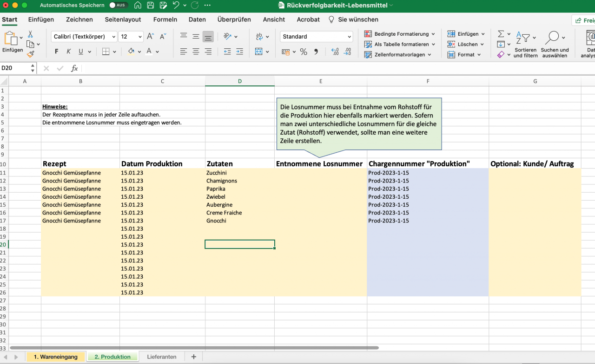Apply percent number format

coord(304,52)
